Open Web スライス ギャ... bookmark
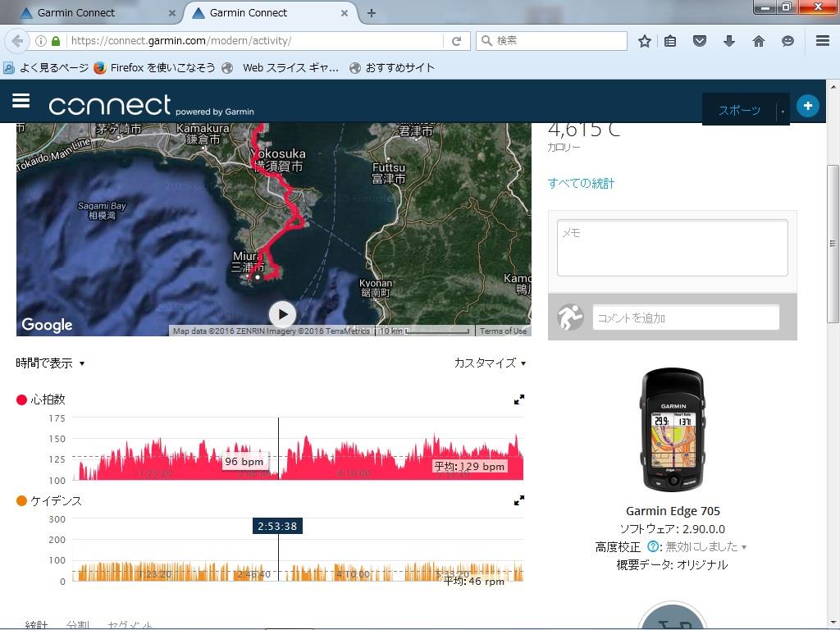The height and width of the screenshot is (630, 840). click(281, 67)
